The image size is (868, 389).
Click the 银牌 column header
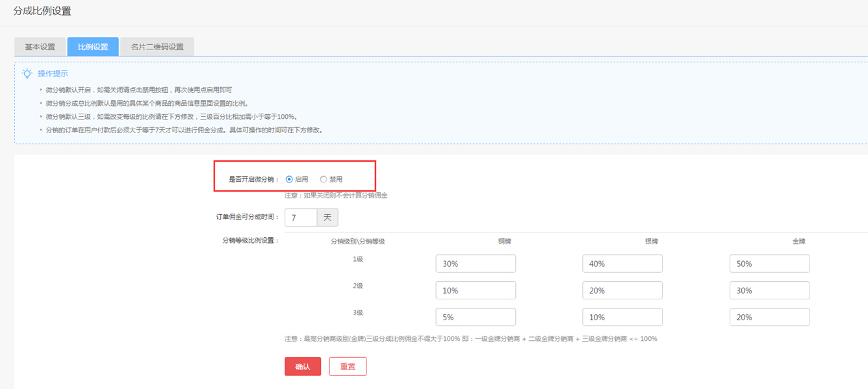651,241
